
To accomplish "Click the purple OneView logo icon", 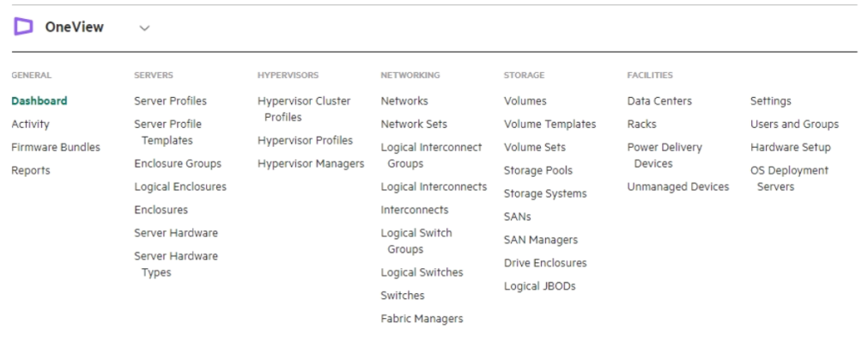I will click(x=23, y=27).
